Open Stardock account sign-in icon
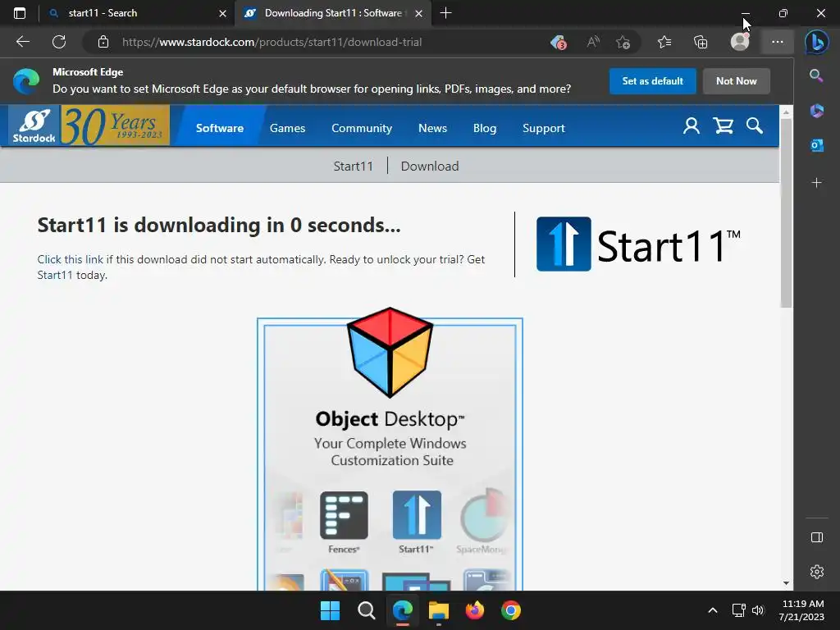 (691, 126)
